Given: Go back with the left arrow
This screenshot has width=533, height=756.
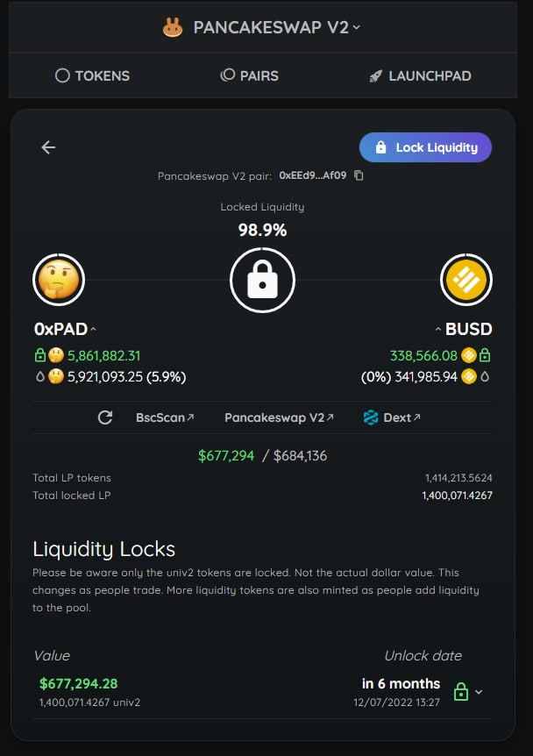Looking at the screenshot, I should coord(48,147).
